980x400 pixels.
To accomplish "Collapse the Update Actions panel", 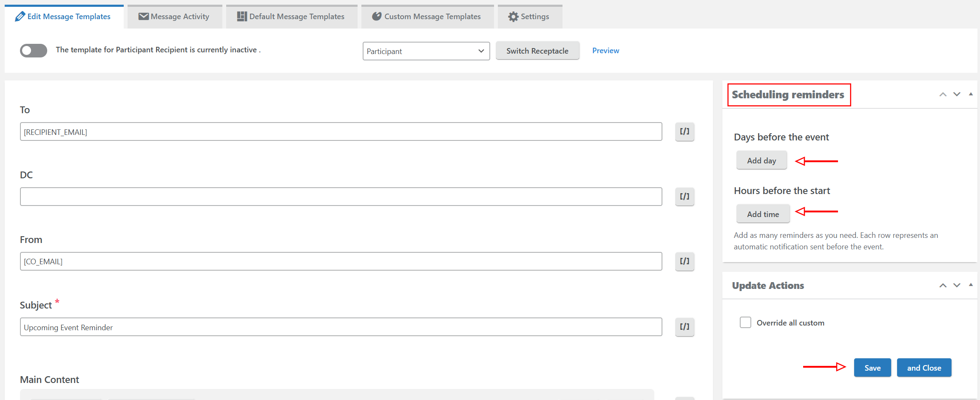I will pos(971,285).
